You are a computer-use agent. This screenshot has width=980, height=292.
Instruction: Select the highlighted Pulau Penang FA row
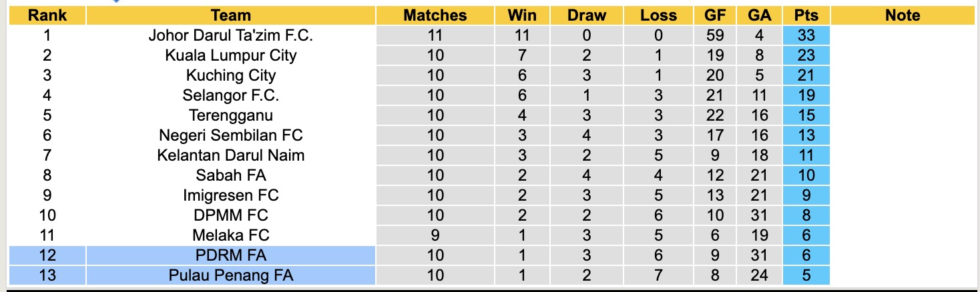(x=230, y=275)
